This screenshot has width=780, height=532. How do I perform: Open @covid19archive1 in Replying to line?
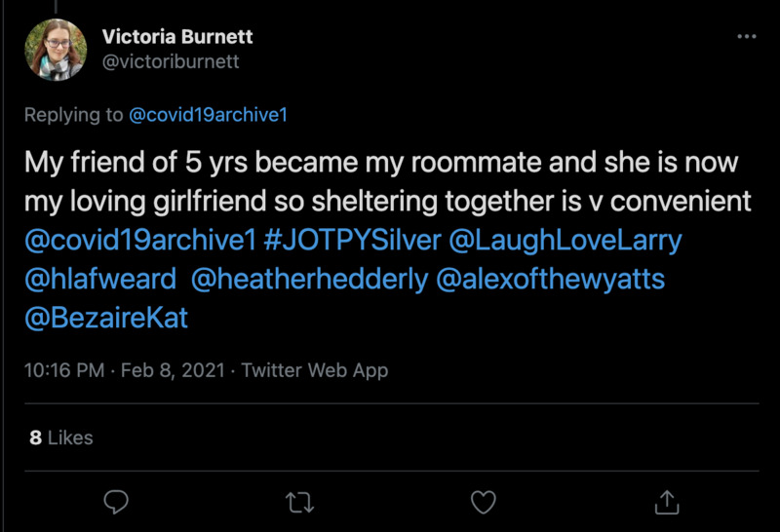[208, 115]
